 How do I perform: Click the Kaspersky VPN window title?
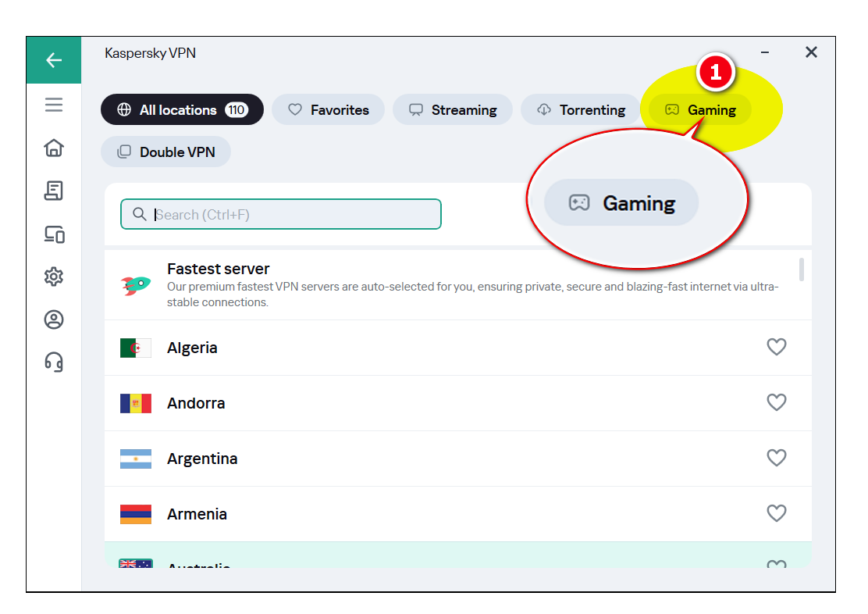pos(150,53)
